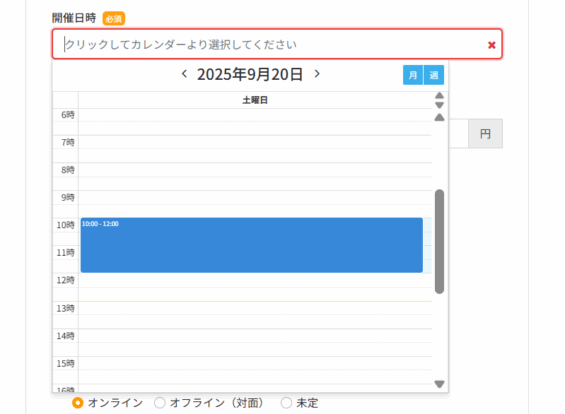
Task: Click the 10:00 - 12:00 event block
Action: coord(252,245)
